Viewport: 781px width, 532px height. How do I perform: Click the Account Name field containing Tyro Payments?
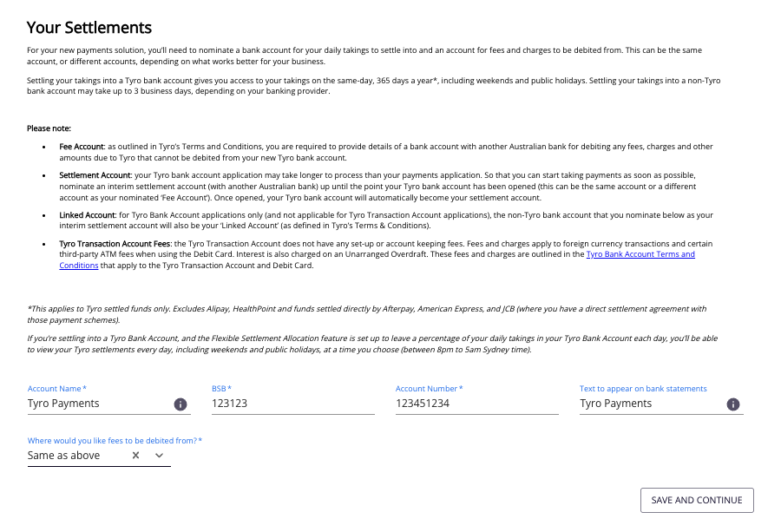95,404
